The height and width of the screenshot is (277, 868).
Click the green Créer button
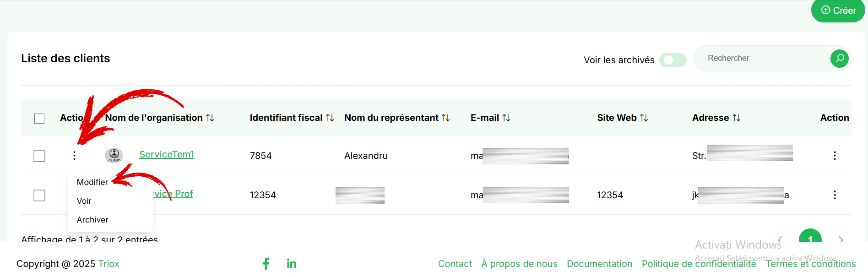(838, 11)
